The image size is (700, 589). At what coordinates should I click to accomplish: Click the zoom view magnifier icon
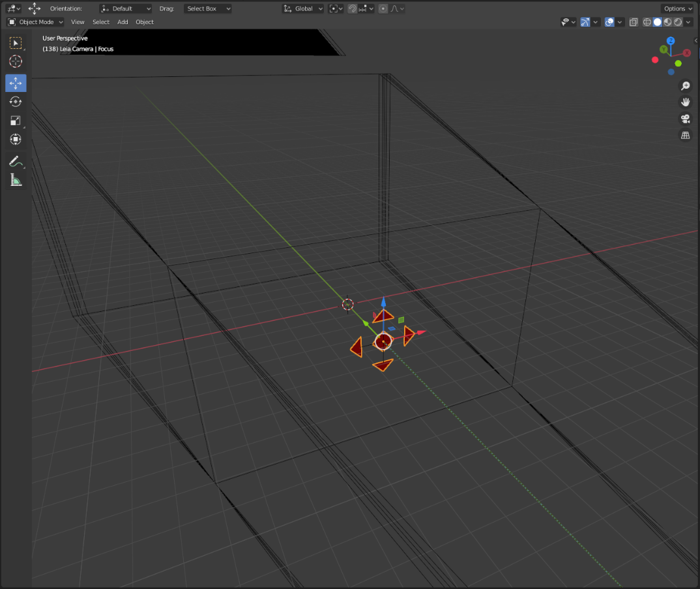click(685, 86)
